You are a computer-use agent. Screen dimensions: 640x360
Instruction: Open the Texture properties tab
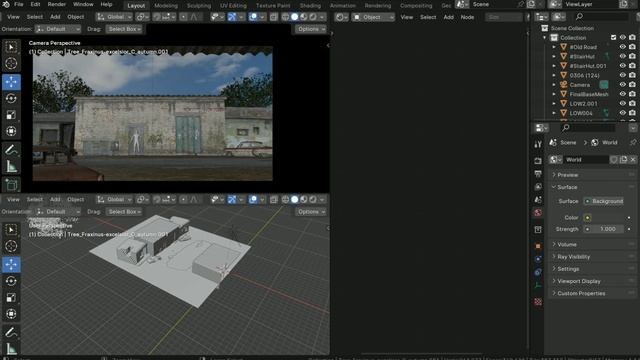pyautogui.click(x=538, y=302)
